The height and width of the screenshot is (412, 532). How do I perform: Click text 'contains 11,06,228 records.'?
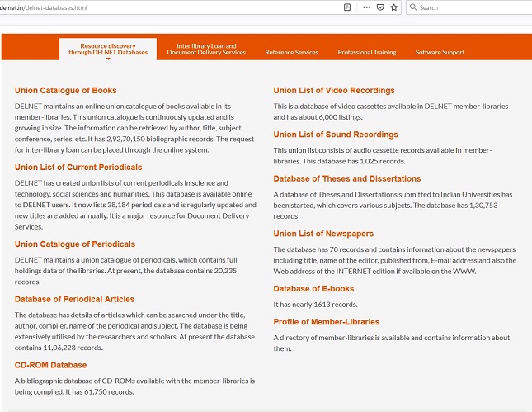point(59,348)
